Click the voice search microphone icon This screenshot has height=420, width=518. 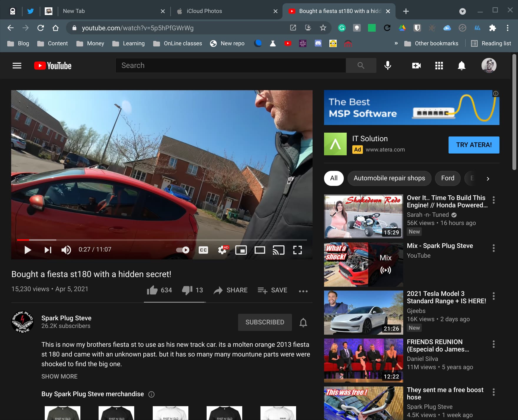(388, 66)
